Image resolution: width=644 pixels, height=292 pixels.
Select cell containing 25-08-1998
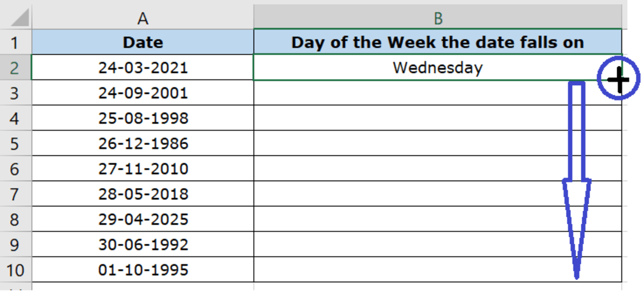[143, 118]
